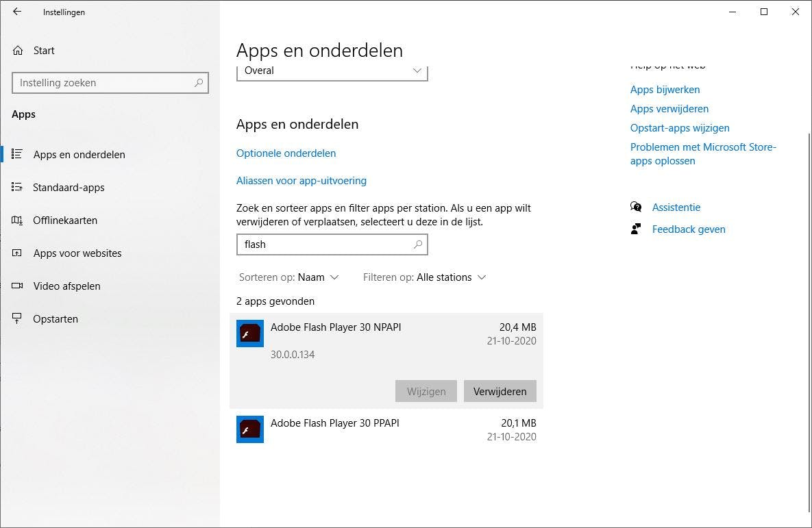Click the Assistentie link
This screenshot has height=528, width=812.
[676, 207]
